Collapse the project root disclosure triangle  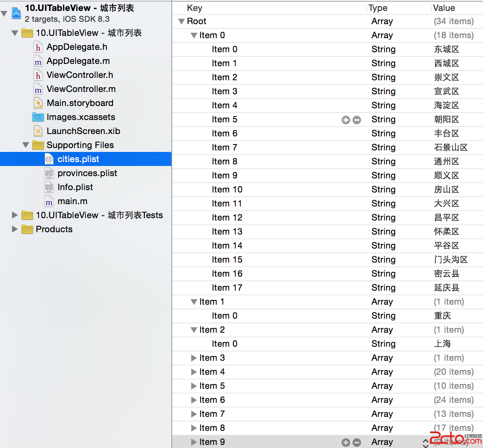pyautogui.click(x=4, y=14)
